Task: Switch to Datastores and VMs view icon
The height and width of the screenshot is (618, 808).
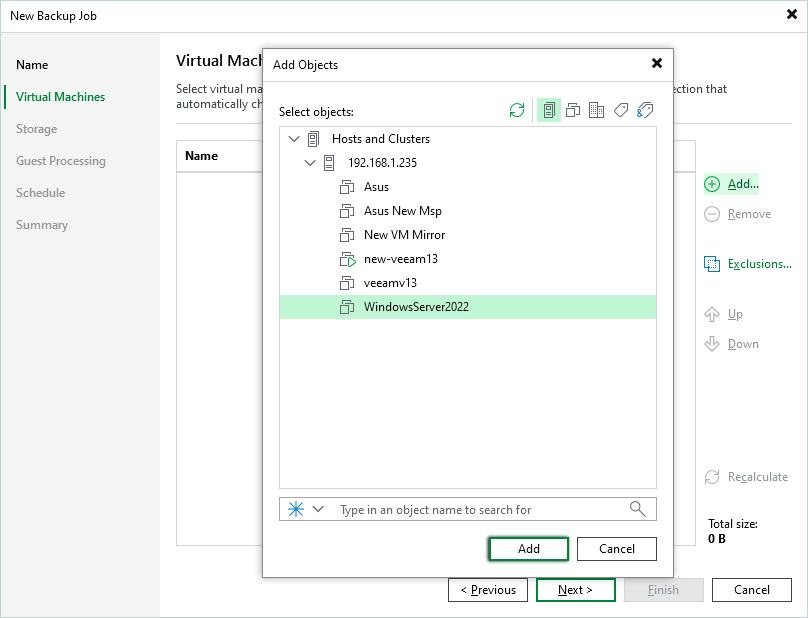Action: [597, 111]
